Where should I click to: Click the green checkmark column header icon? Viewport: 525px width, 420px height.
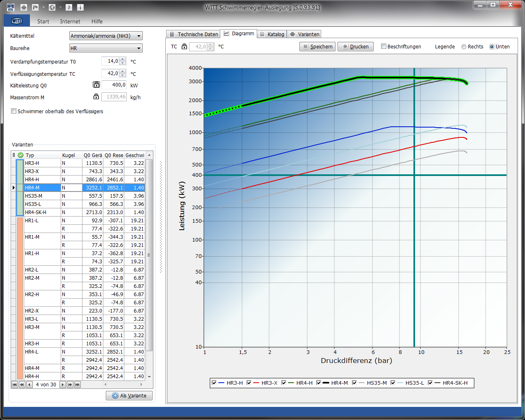point(21,155)
